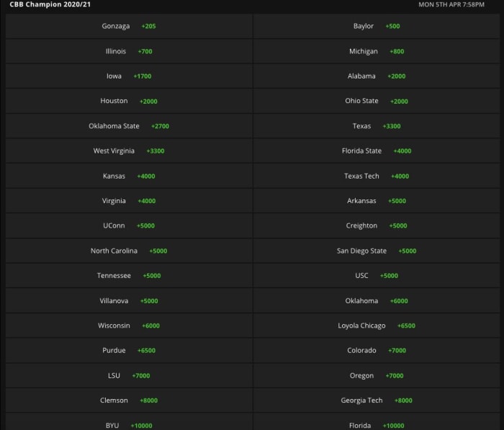Click San Diego State +5000
Viewport: 504px width, 430px height.
tap(377, 251)
